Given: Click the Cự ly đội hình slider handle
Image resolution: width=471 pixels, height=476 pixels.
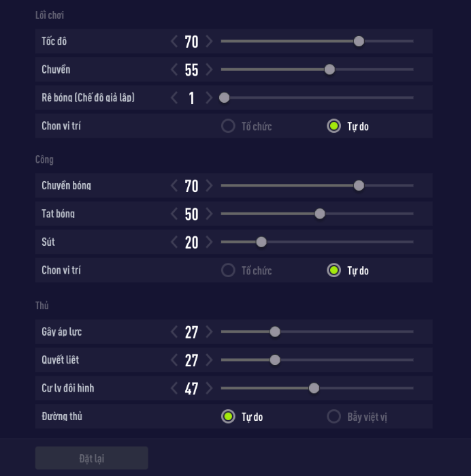Looking at the screenshot, I should [314, 388].
